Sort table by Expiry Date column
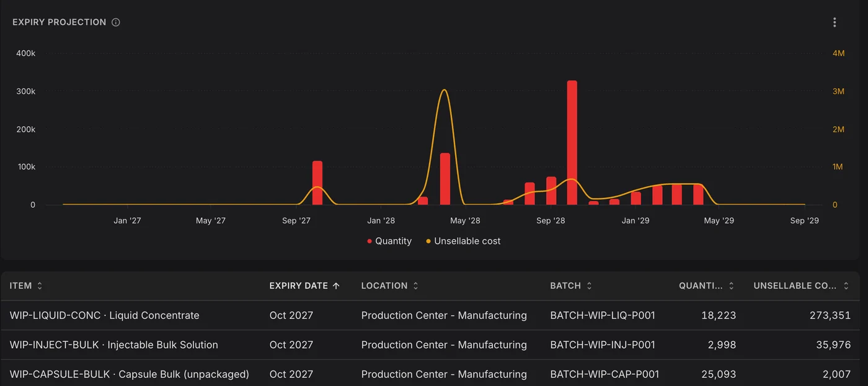The image size is (868, 386). (x=304, y=286)
